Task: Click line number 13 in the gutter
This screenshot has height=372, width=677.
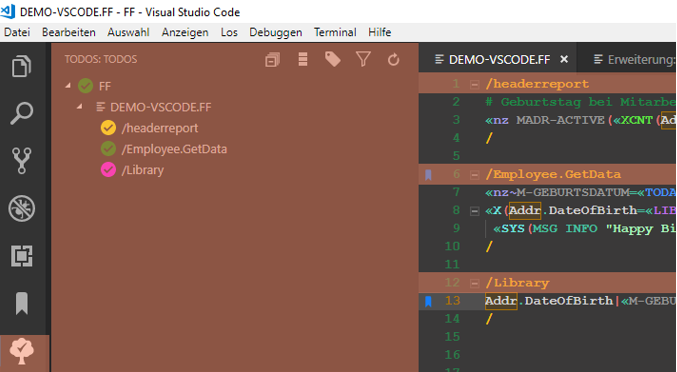Action: click(x=452, y=301)
